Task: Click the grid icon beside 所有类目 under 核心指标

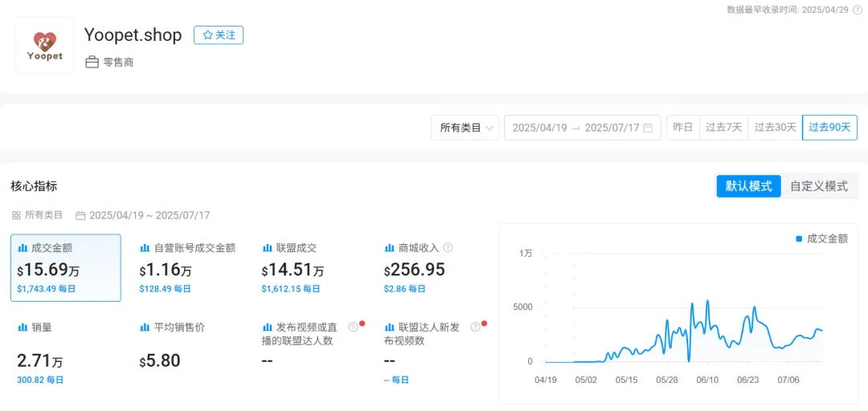Action: tap(16, 215)
